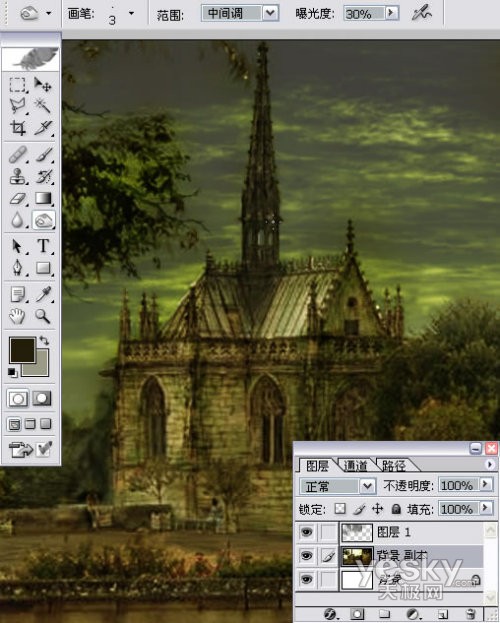Activate the Horizontal Type tool
This screenshot has width=500, height=623.
43,246
